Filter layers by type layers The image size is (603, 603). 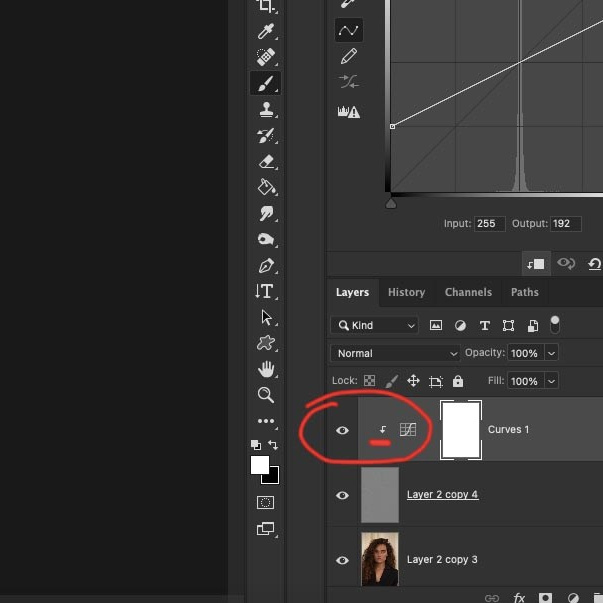click(x=485, y=326)
